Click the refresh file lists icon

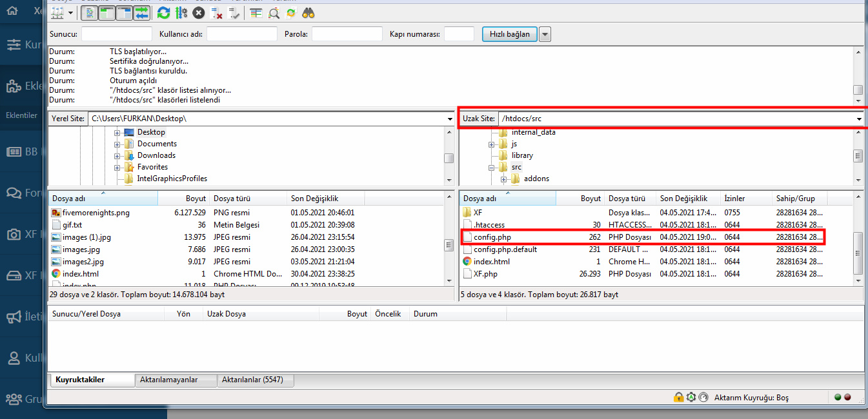tap(164, 13)
